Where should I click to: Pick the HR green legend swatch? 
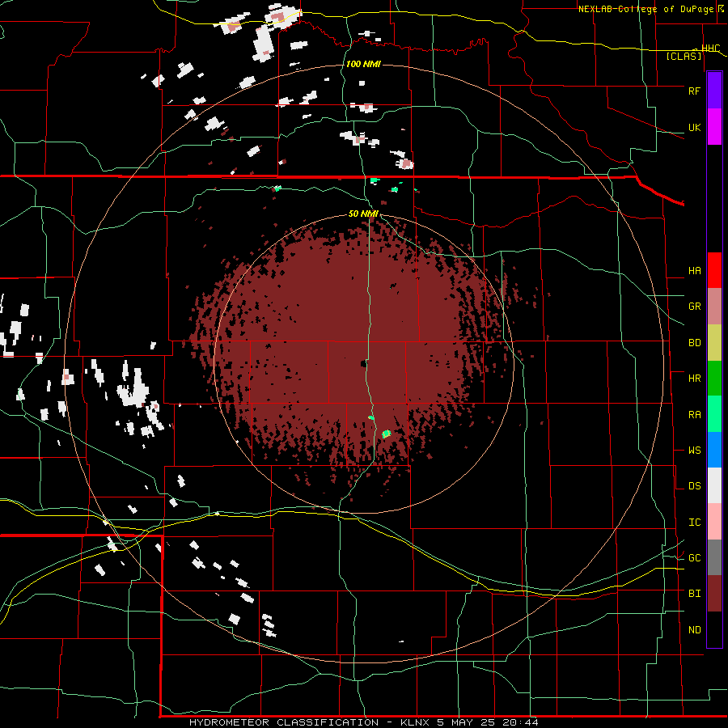click(714, 379)
